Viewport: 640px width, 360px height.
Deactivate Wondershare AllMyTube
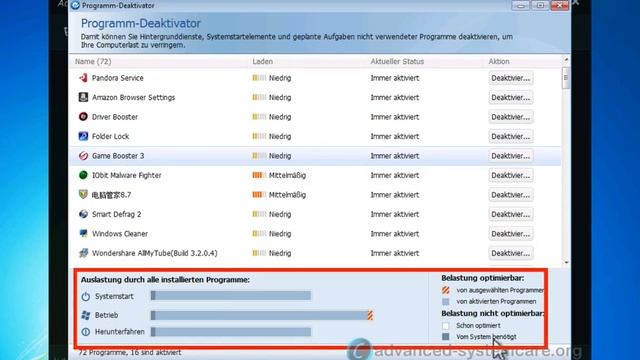(511, 253)
